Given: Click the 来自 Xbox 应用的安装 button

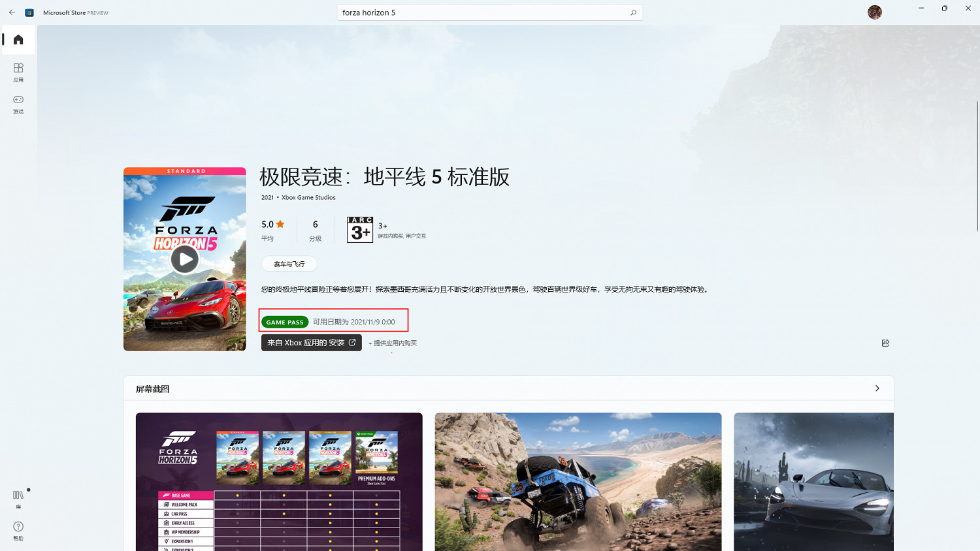Looking at the screenshot, I should pos(311,343).
